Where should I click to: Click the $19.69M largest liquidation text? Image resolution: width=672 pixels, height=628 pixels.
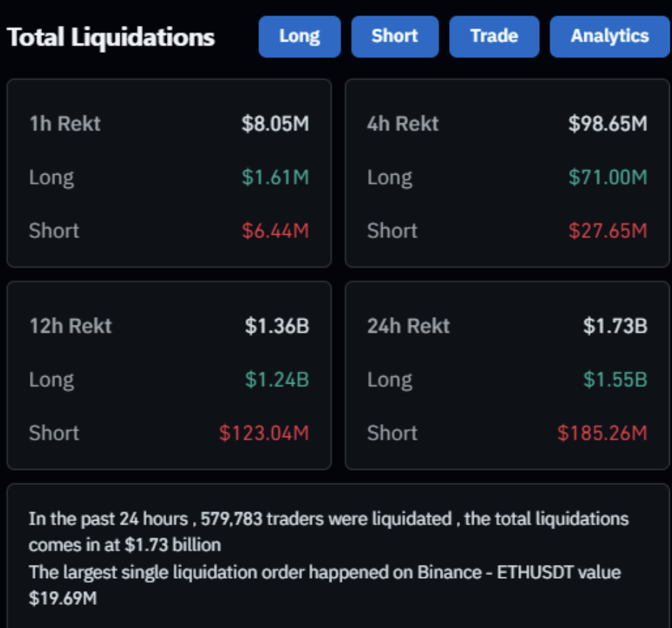(63, 598)
